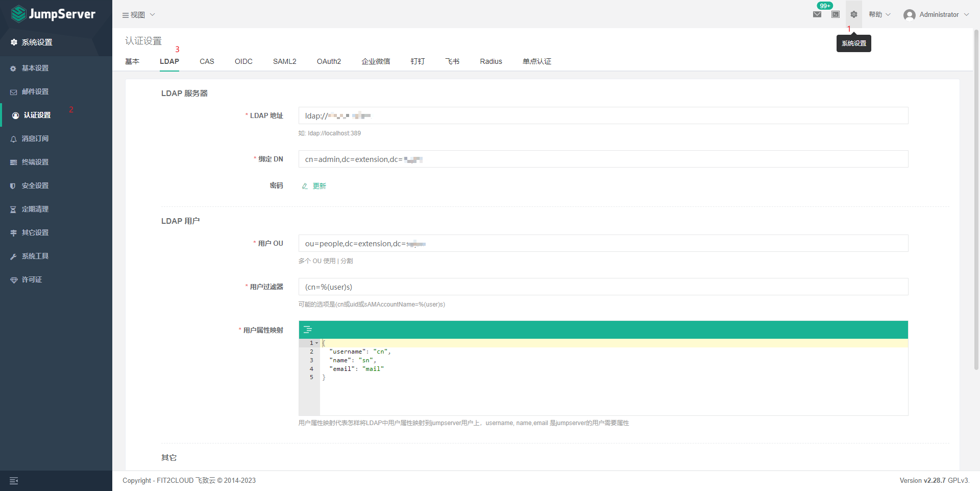Image resolution: width=980 pixels, height=491 pixels.
Task: Click the 99+ notification badge
Action: pyautogui.click(x=825, y=6)
